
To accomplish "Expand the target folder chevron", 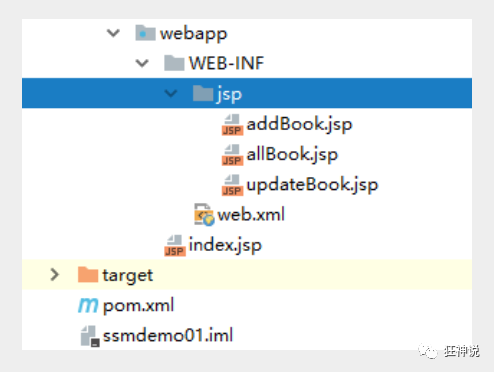I will point(55,275).
